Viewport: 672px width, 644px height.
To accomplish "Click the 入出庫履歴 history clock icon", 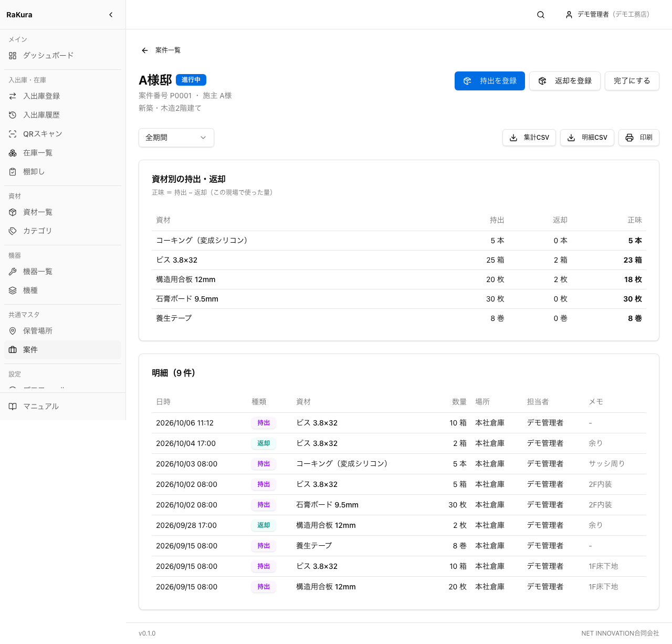I will 13,115.
